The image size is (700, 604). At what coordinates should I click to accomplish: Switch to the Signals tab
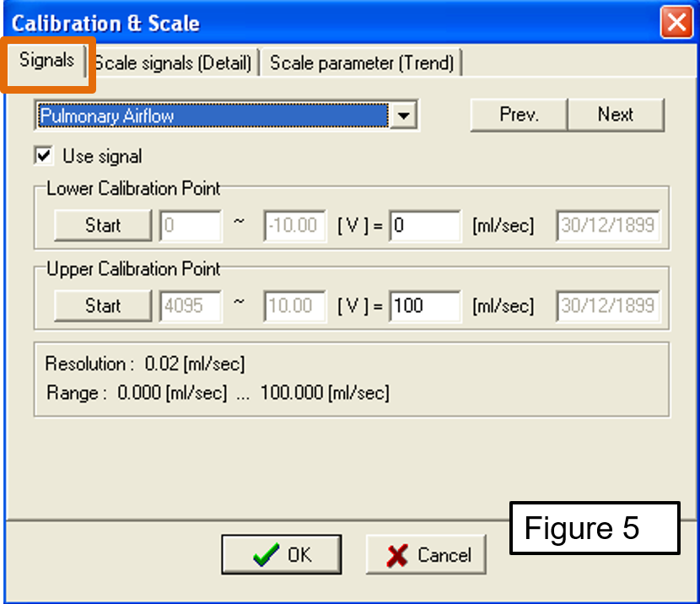click(x=47, y=61)
